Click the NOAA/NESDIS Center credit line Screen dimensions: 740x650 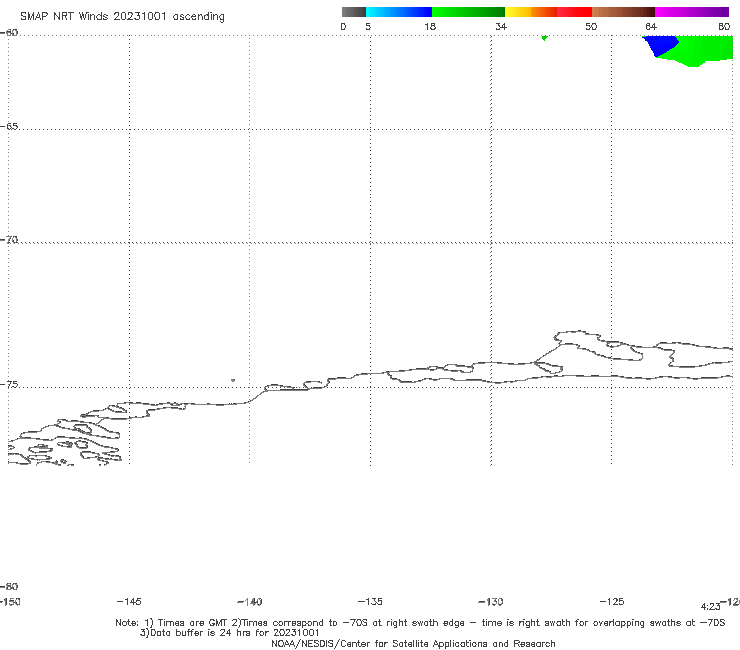(x=413, y=643)
